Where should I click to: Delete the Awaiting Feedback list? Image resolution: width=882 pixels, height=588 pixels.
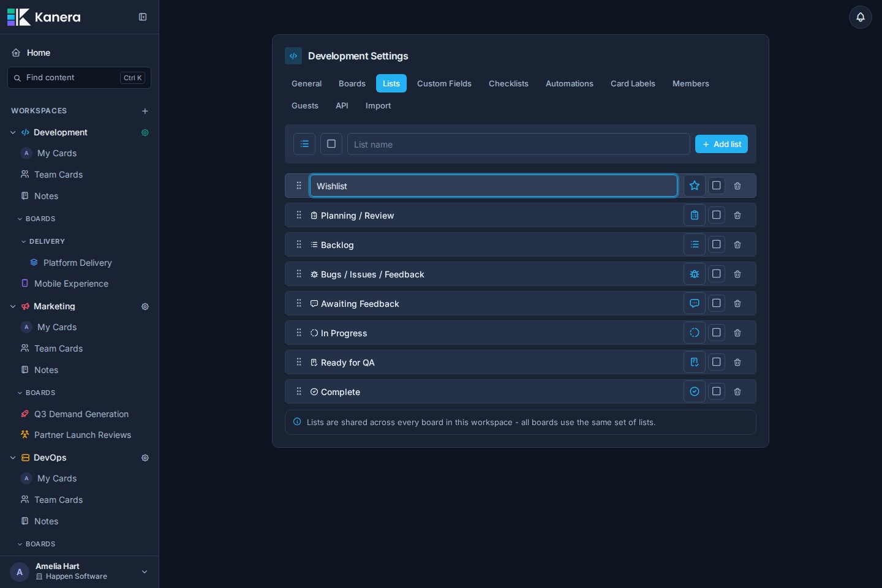(737, 303)
